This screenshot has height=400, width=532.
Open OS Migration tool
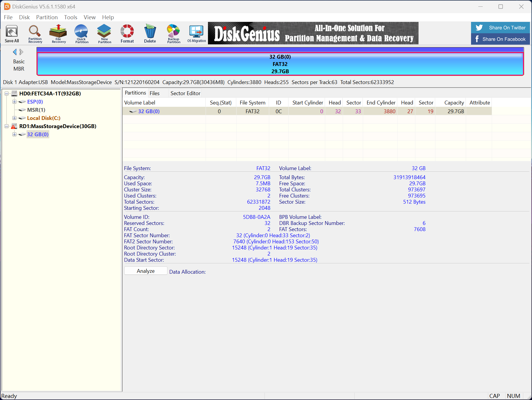point(197,34)
